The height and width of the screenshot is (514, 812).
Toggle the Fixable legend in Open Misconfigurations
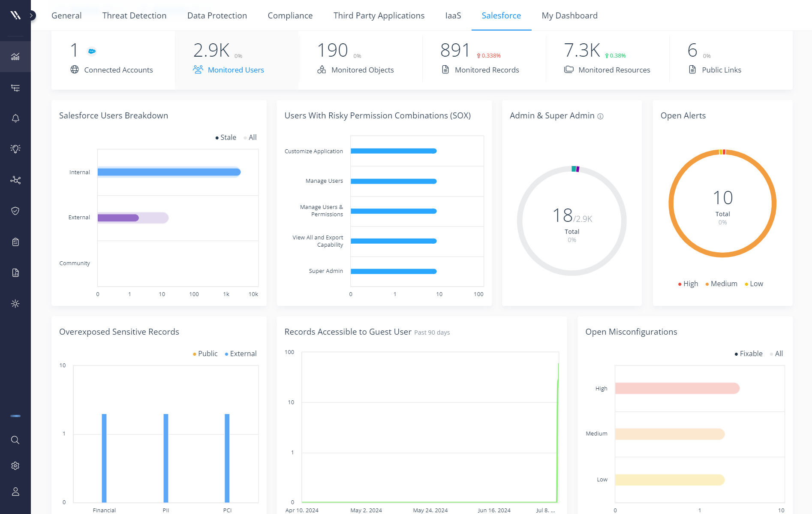(749, 354)
